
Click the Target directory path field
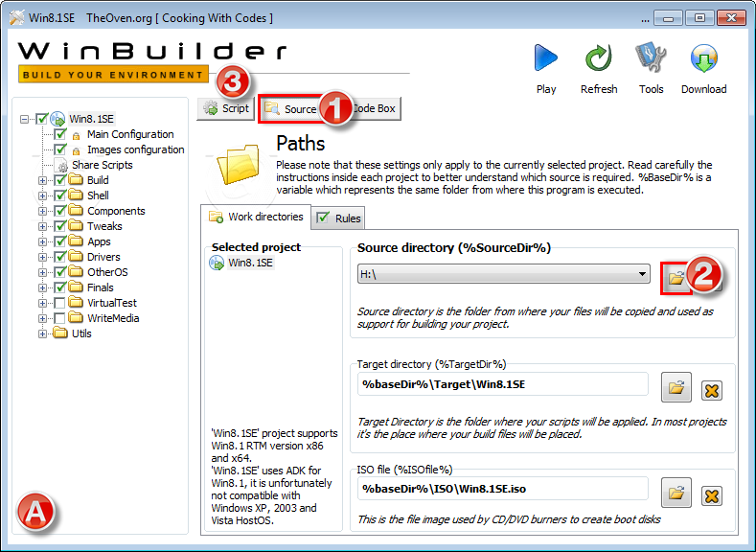[502, 384]
